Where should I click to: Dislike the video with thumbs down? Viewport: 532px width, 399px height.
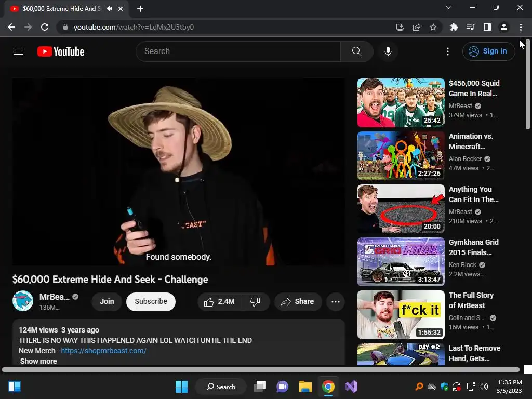(x=255, y=302)
